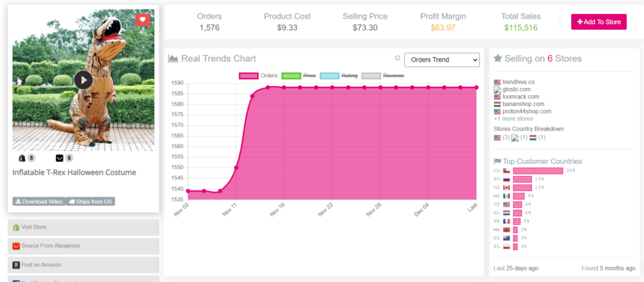Click the Product Cost value $9.33

(287, 28)
